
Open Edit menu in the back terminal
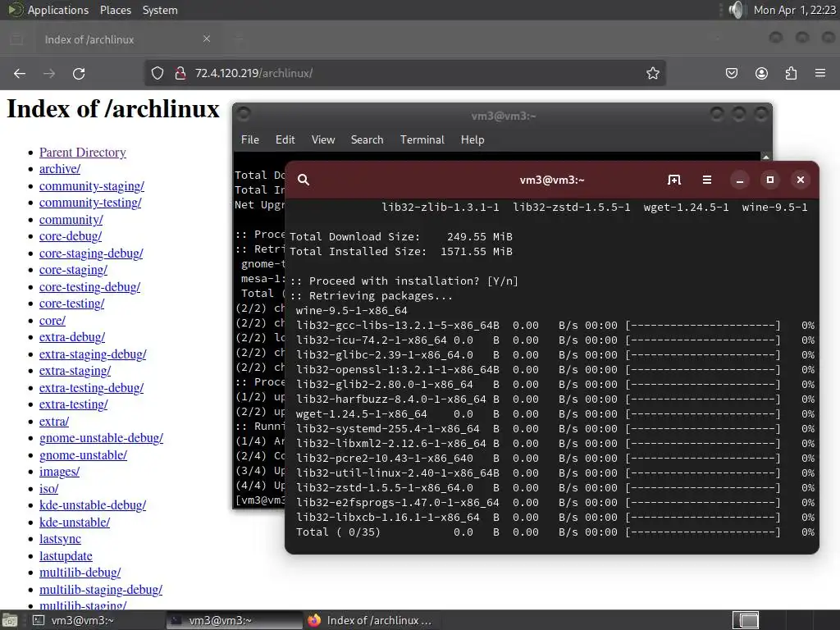click(285, 139)
